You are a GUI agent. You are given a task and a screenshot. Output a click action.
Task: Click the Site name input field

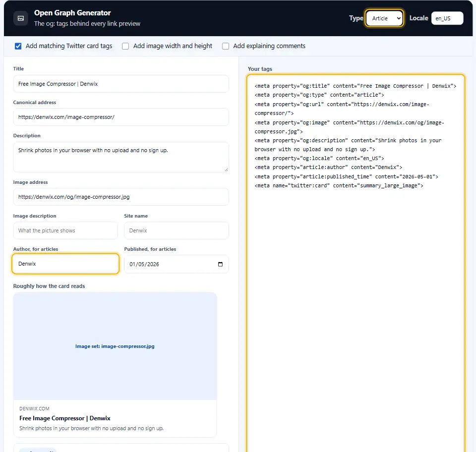tap(177, 230)
